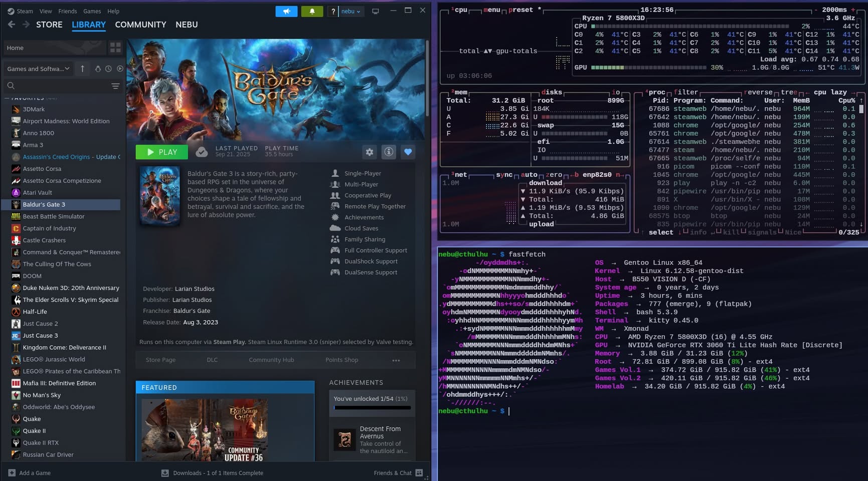Viewport: 868px width, 481px height.
Task: Click the Quake II game icon
Action: (16, 430)
